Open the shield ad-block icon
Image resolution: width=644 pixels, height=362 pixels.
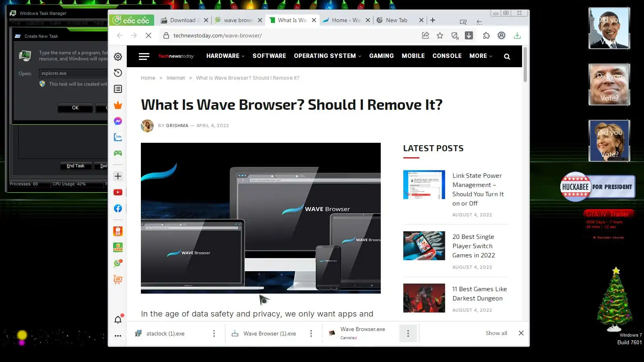click(x=455, y=36)
